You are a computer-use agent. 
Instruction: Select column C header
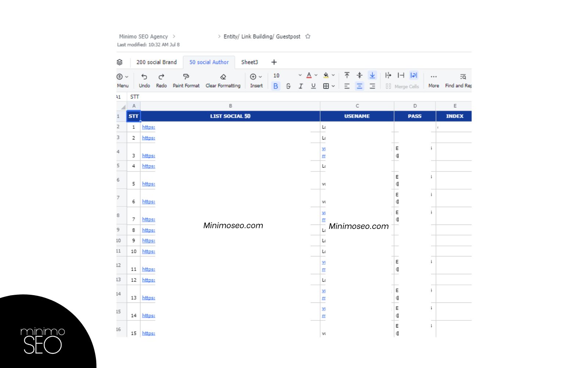click(357, 106)
